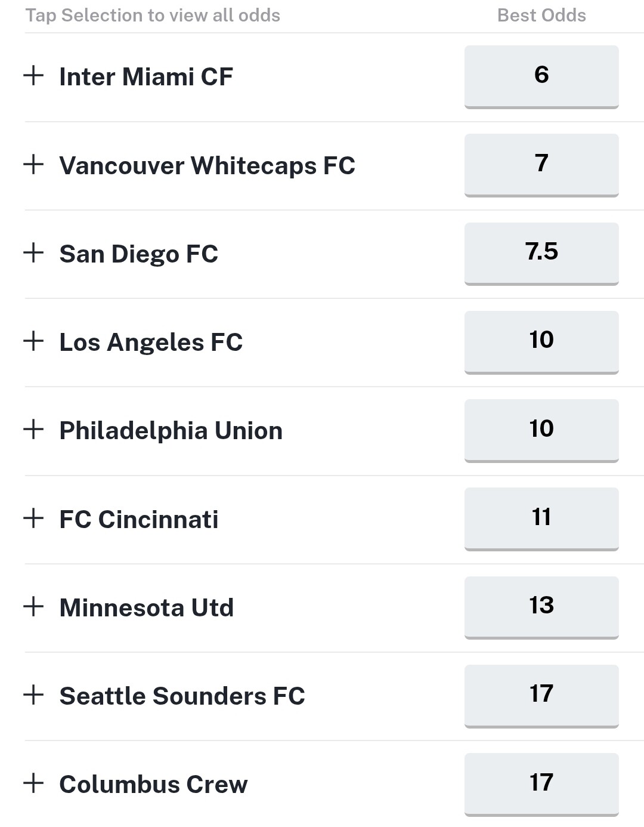Click the plus icon beside Los Angeles FC
Viewport: 644px width, 827px height.
point(33,341)
